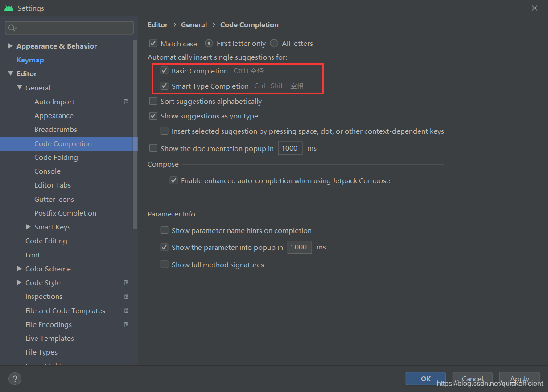Click the Editor breadcrumb at the top
The image size is (548, 392).
[x=158, y=24]
